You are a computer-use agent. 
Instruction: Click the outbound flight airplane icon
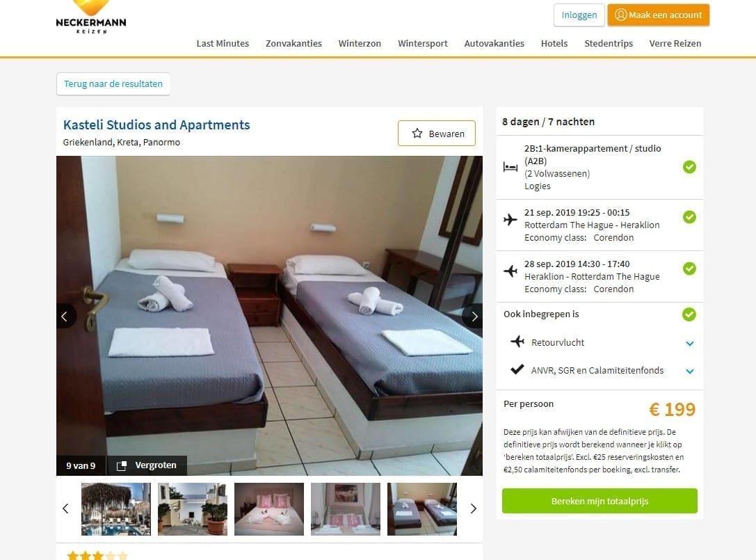point(510,219)
